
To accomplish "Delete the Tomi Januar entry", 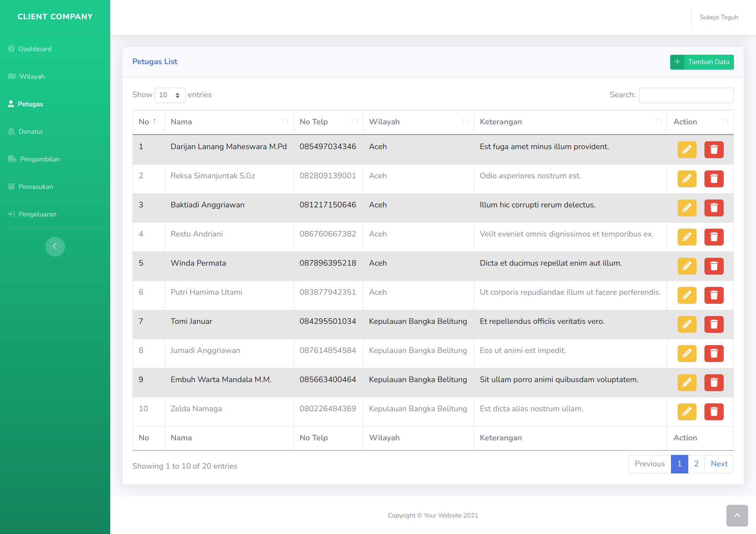I will [713, 324].
